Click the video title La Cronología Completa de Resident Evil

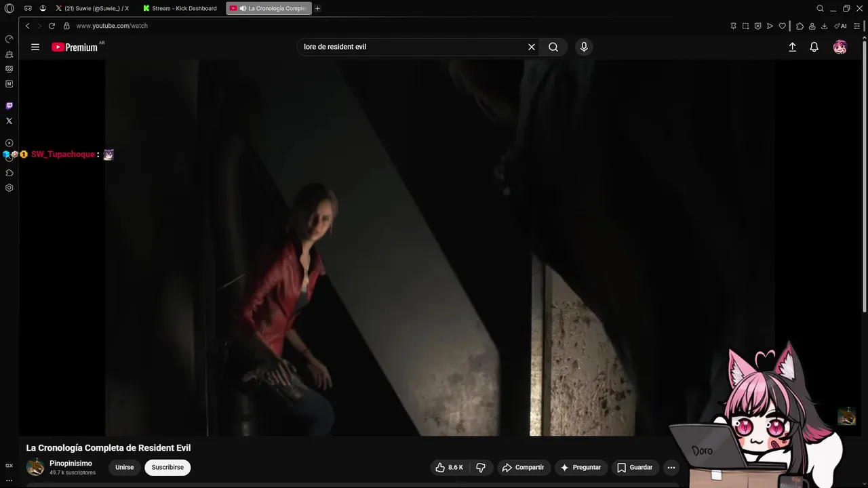coord(108,448)
